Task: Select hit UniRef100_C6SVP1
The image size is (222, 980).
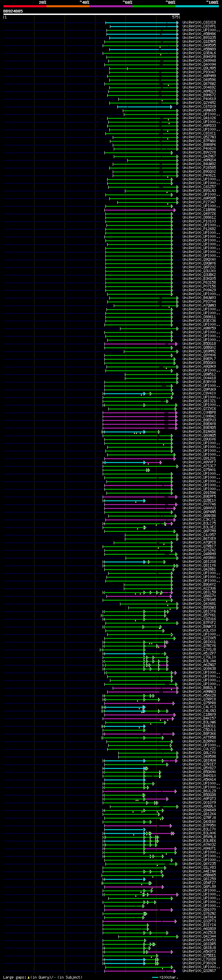Action: 199,26
